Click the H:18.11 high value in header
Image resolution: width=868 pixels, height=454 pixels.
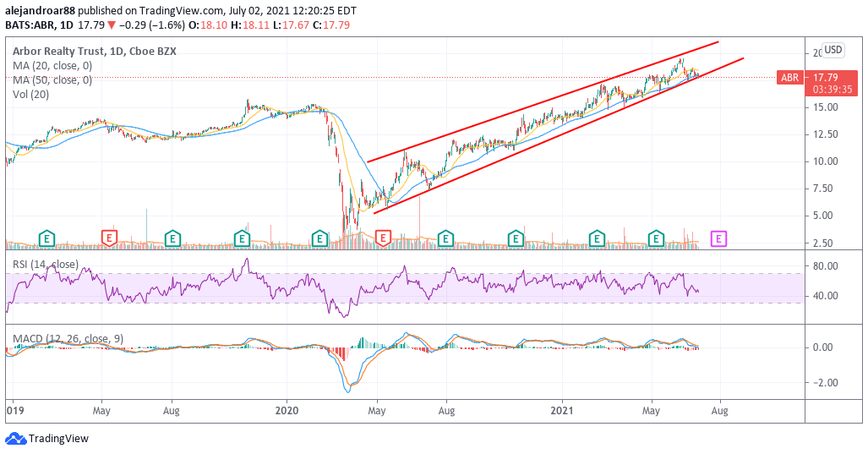(x=250, y=25)
